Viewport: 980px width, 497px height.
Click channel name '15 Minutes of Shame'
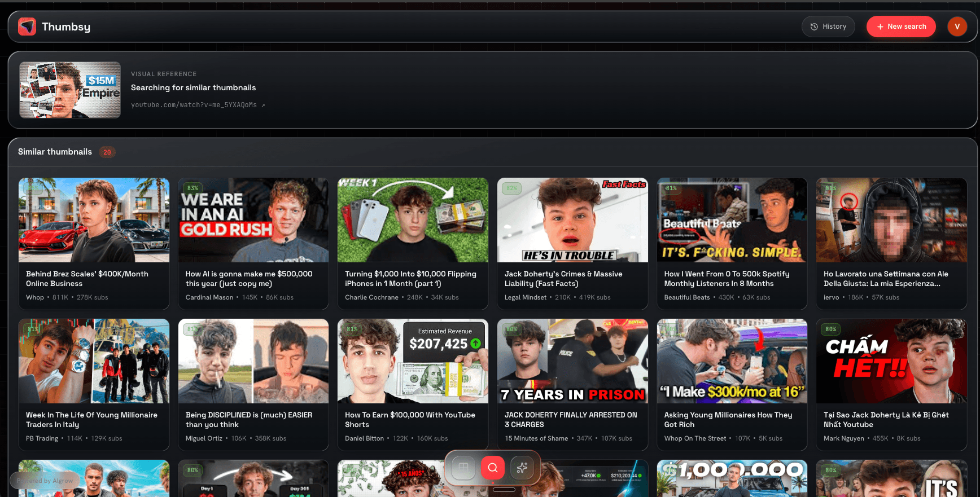536,438
